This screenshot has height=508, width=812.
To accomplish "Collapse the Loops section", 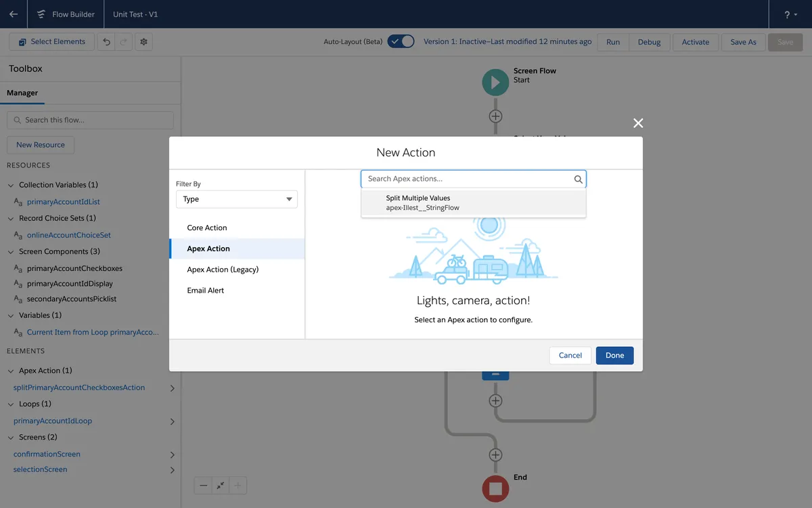I will 11,404.
